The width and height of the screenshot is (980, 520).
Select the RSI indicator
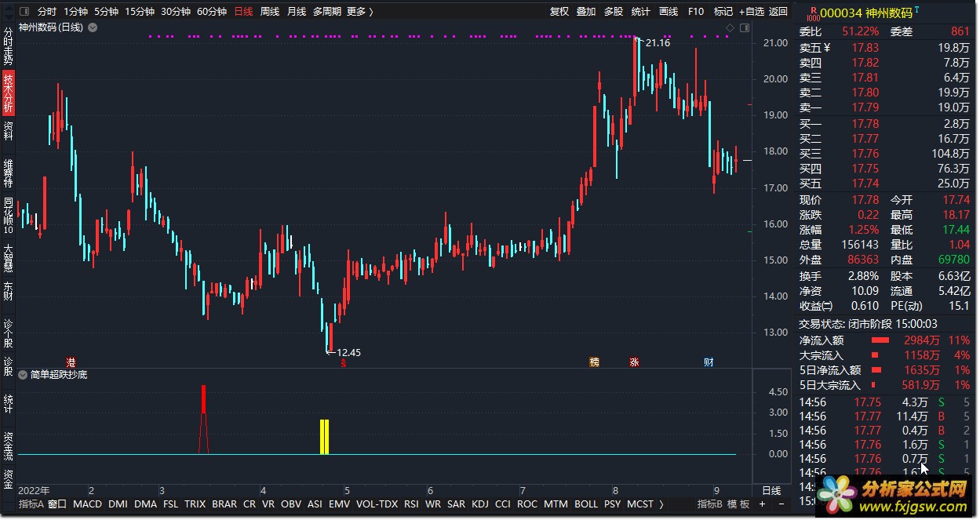click(411, 504)
